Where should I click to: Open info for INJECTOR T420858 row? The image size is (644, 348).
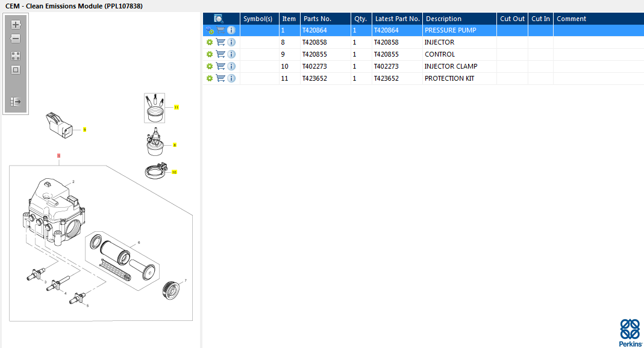(x=231, y=42)
